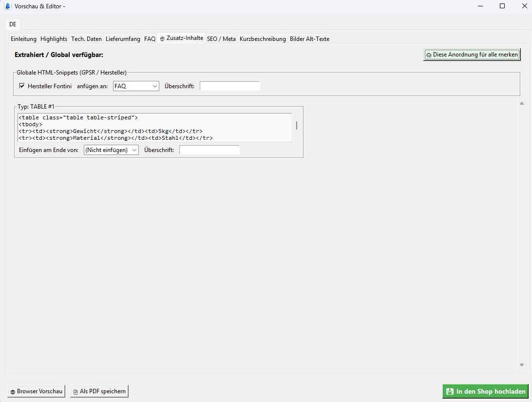Click the globe icon on Zusatz-Inhalte tab
Image resolution: width=532 pixels, height=402 pixels.
click(x=161, y=37)
